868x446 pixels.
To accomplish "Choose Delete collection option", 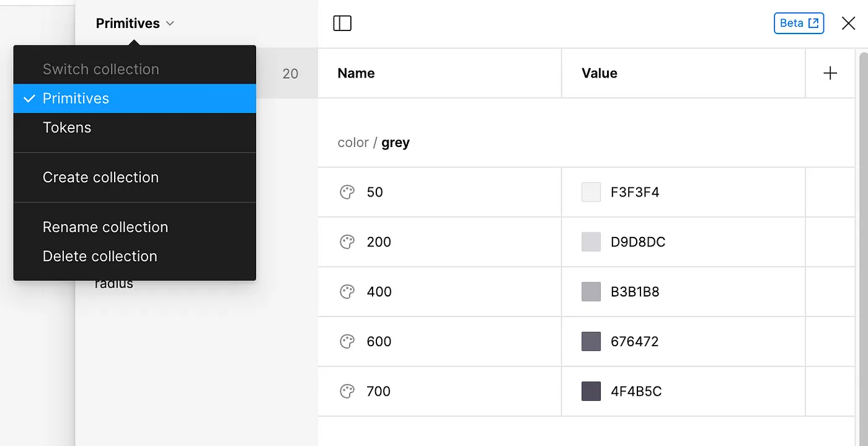I will pos(100,256).
